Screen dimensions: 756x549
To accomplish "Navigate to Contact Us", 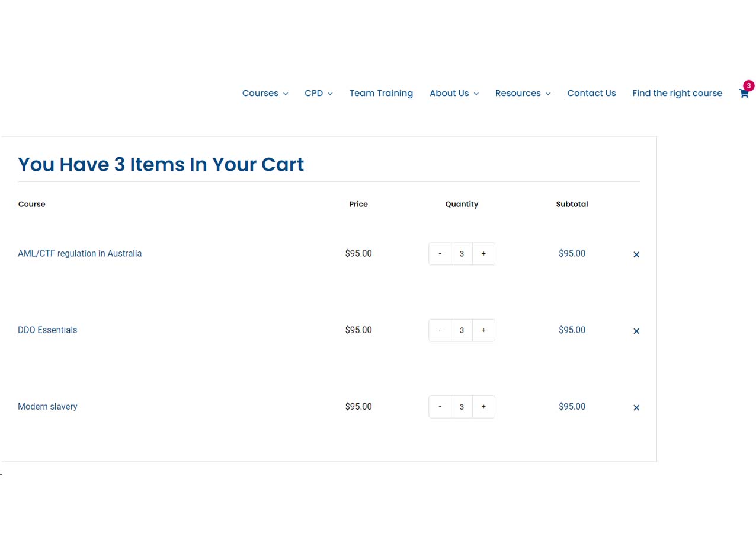I will (591, 93).
